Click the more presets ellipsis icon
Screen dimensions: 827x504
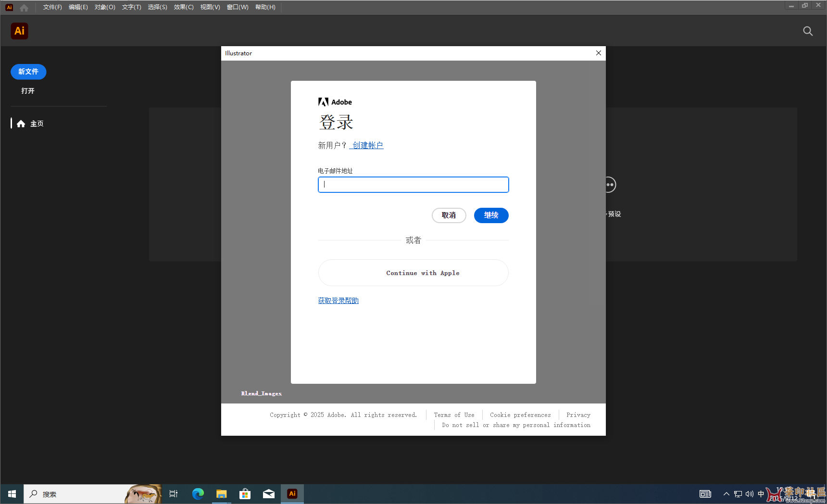pyautogui.click(x=610, y=185)
